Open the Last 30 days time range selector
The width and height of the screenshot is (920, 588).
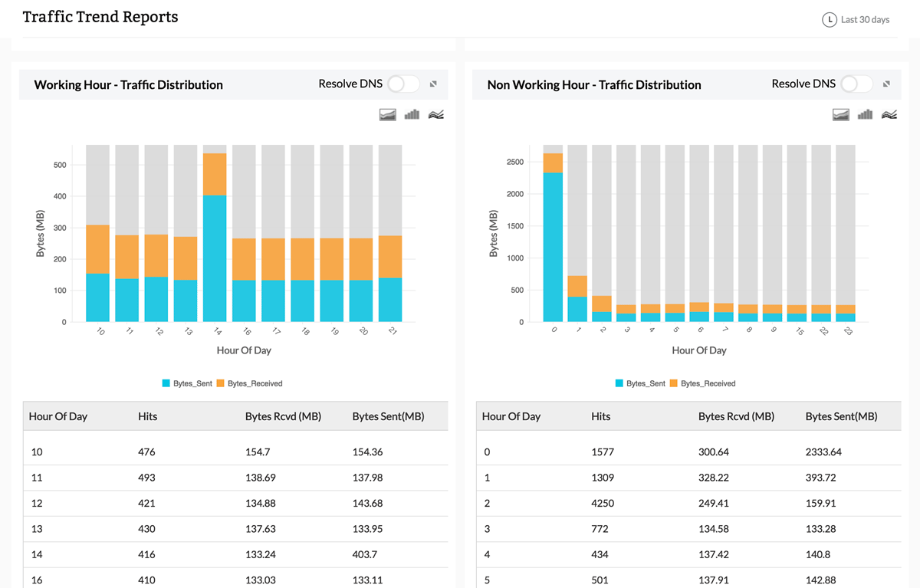[x=865, y=20]
